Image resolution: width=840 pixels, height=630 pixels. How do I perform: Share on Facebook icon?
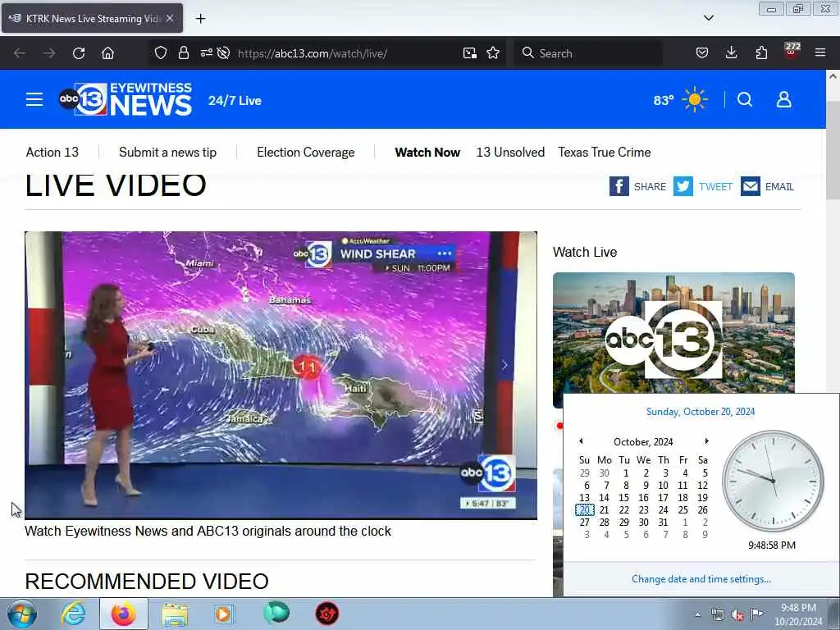point(619,186)
